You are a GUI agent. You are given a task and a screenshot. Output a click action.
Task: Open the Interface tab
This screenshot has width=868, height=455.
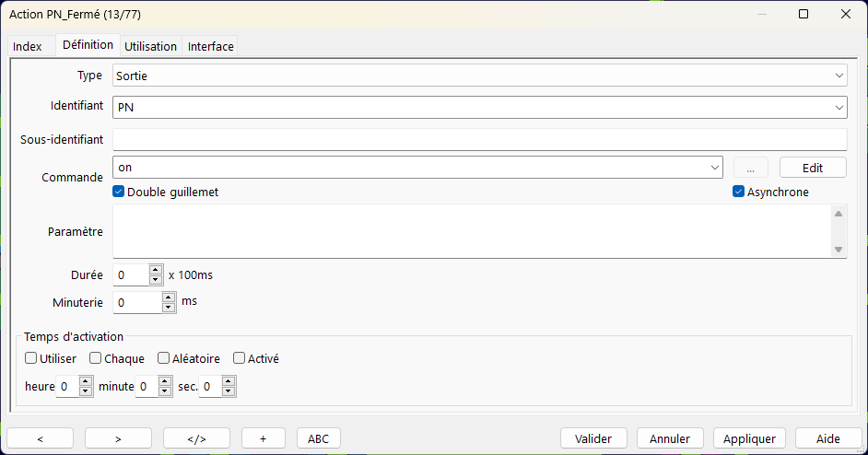coord(210,46)
